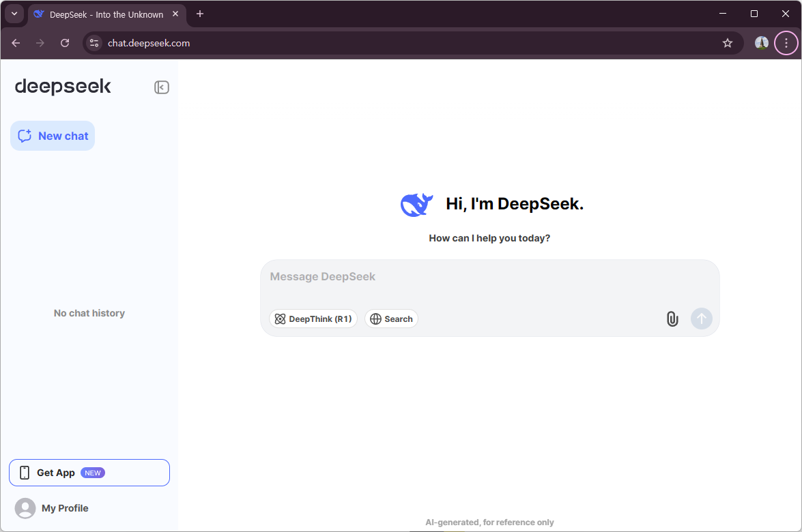Screen dimensions: 802x532
Task: Click the 'Hi, I'm DeepSeek.' heading
Action: click(515, 204)
